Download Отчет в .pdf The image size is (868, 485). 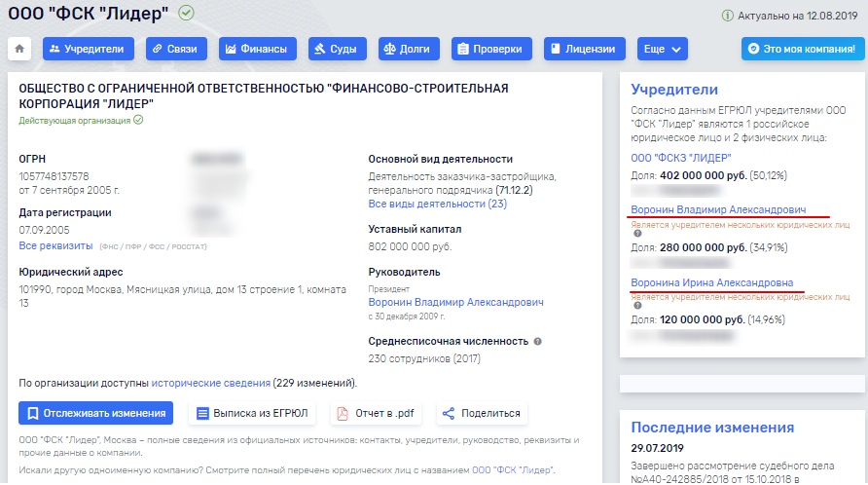coord(376,413)
